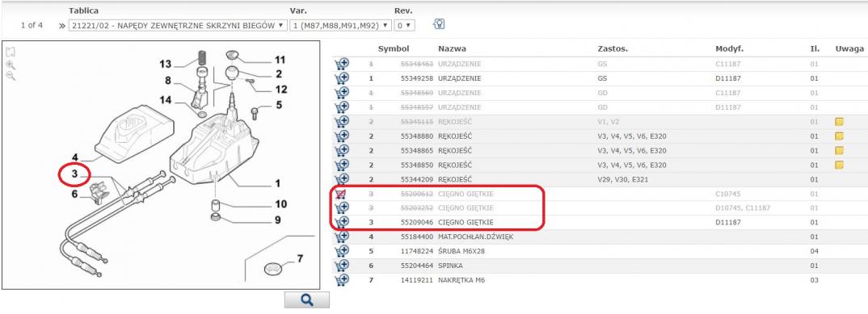This screenshot has width=868, height=314.
Task: Select part number 1 in the diagram
Action: click(x=277, y=183)
